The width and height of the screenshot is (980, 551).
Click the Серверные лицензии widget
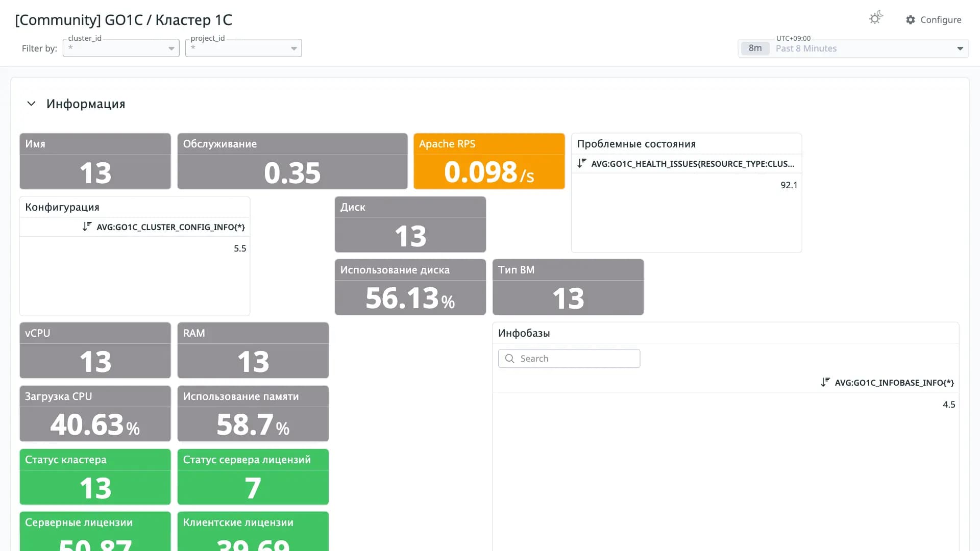click(x=95, y=532)
